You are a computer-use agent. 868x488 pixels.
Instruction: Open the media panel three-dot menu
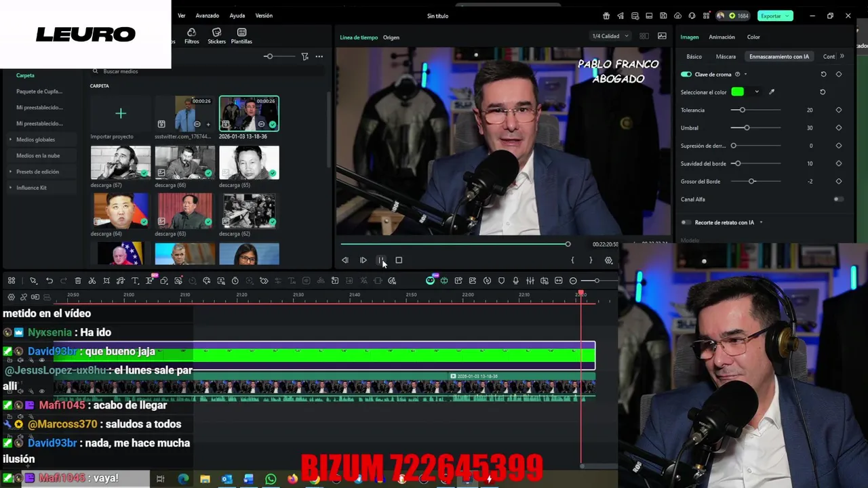pyautogui.click(x=319, y=56)
